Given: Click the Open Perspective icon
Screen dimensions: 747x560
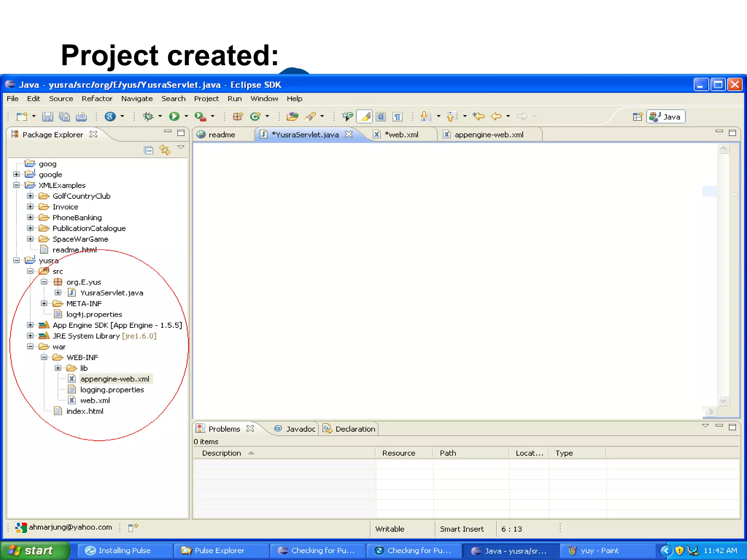Looking at the screenshot, I should coord(638,117).
